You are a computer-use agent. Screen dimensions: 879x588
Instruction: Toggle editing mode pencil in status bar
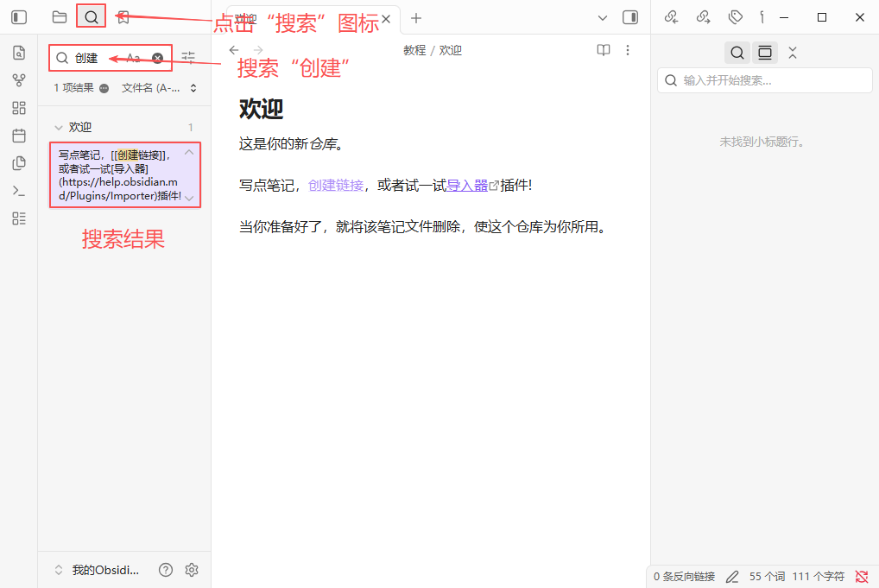point(732,576)
